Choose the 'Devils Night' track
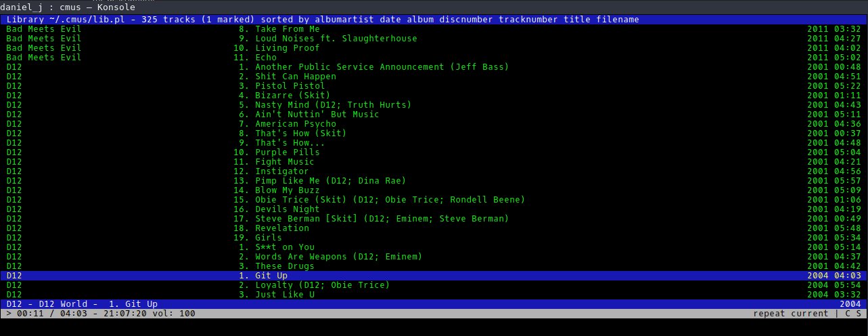This screenshot has height=336, width=868. [434, 209]
